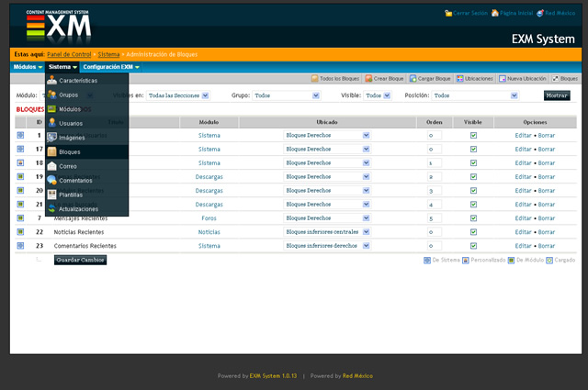This screenshot has height=390, width=588.
Task: Open the Configuración EXM menu
Action: (x=110, y=67)
